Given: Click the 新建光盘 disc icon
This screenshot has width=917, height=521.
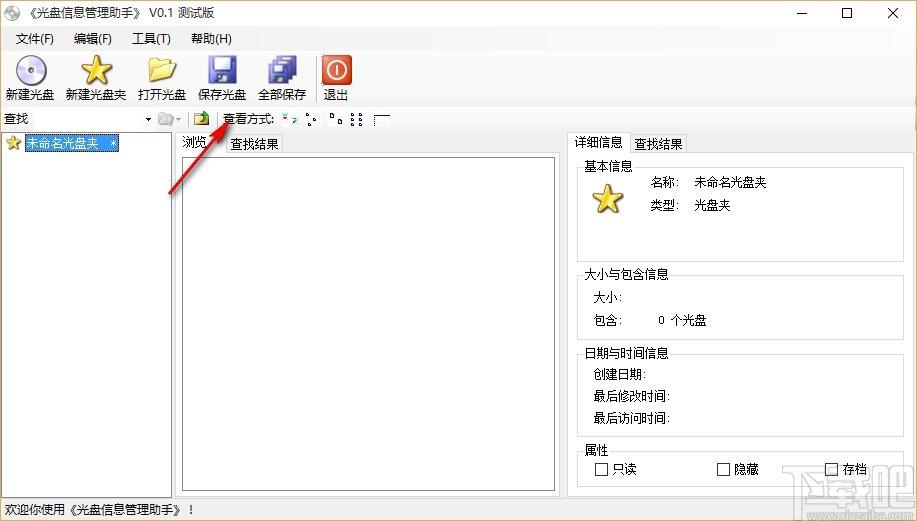Looking at the screenshot, I should pyautogui.click(x=30, y=71).
